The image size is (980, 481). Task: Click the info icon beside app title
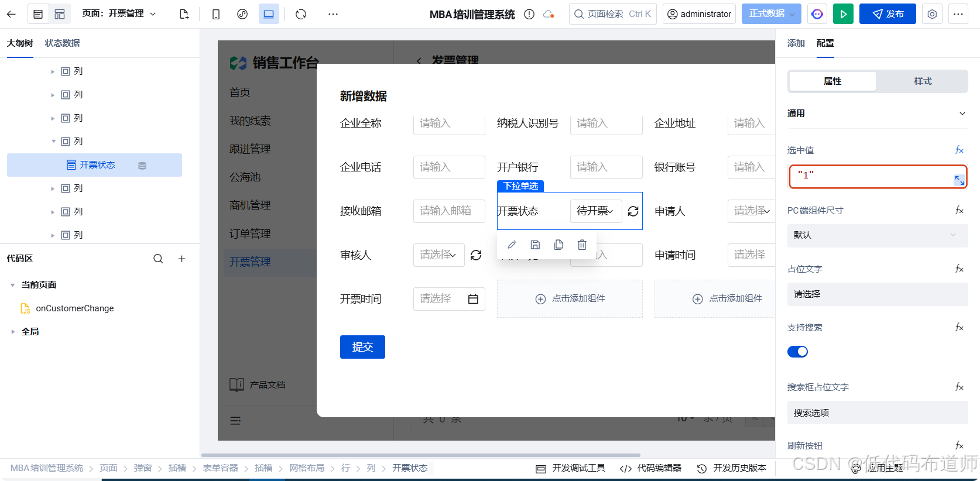pos(529,14)
